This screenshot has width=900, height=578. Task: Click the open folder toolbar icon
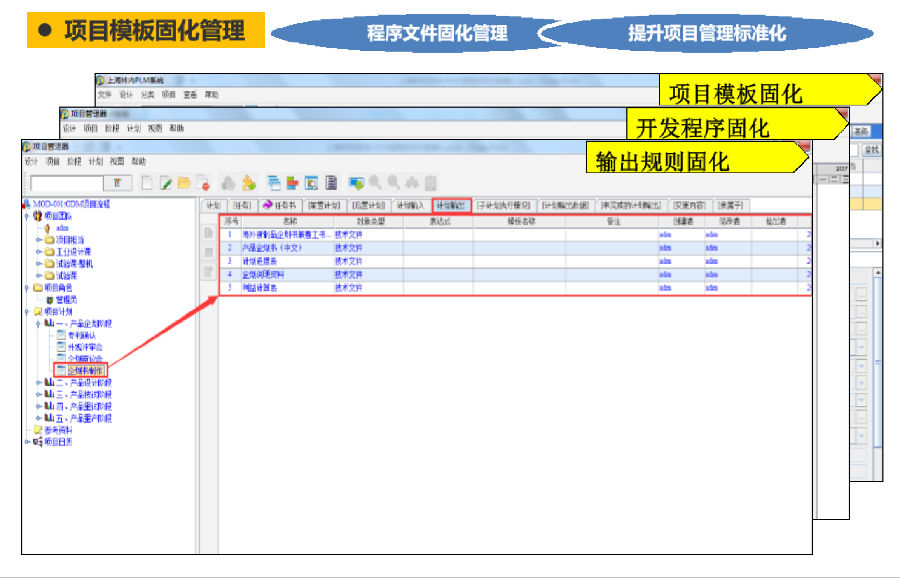point(184,183)
